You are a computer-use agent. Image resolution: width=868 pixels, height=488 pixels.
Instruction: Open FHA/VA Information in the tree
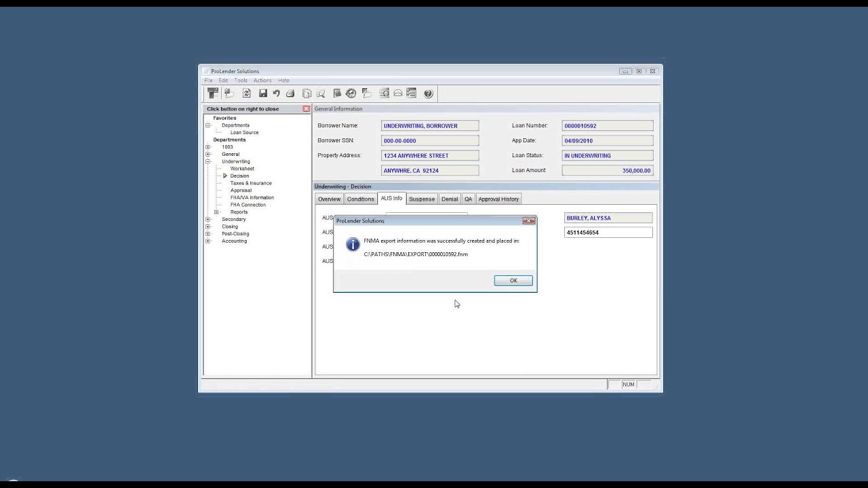252,198
